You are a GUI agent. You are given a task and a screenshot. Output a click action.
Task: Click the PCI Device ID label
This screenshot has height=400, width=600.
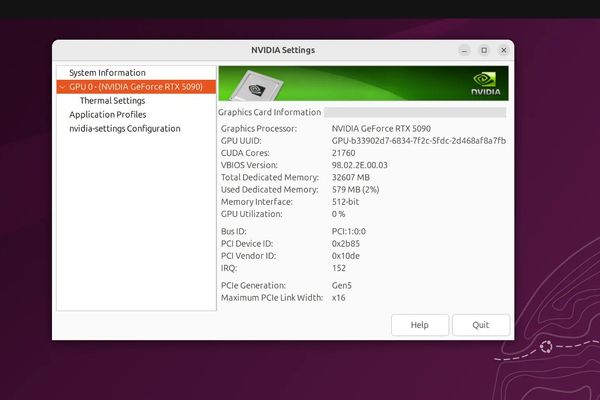tap(247, 244)
